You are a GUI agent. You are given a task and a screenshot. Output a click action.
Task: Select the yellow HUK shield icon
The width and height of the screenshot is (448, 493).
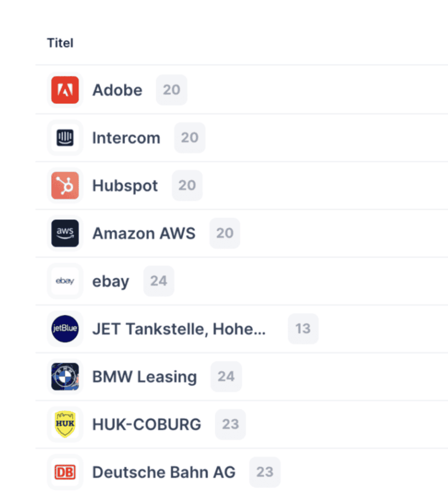[x=65, y=424]
